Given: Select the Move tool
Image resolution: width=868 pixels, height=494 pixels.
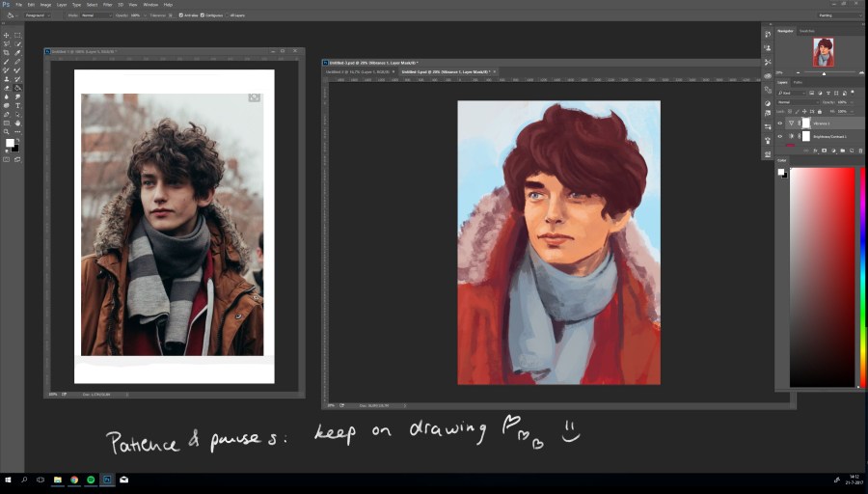Looking at the screenshot, I should click(7, 36).
